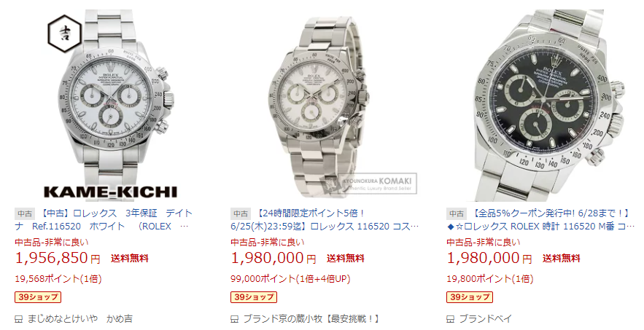
Task: Open the Ref.116520 ホワイト listing title link
Action: [x=117, y=219]
